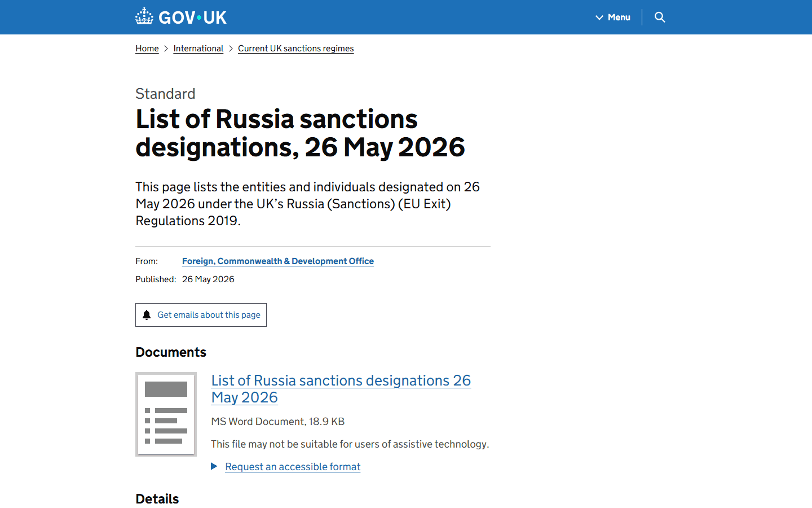The width and height of the screenshot is (812, 508).
Task: Click the GOV.UK wordmark text
Action: pos(192,17)
